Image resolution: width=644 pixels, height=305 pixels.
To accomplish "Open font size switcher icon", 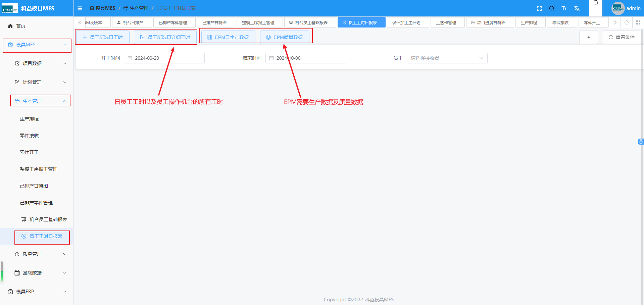I will (564, 8).
